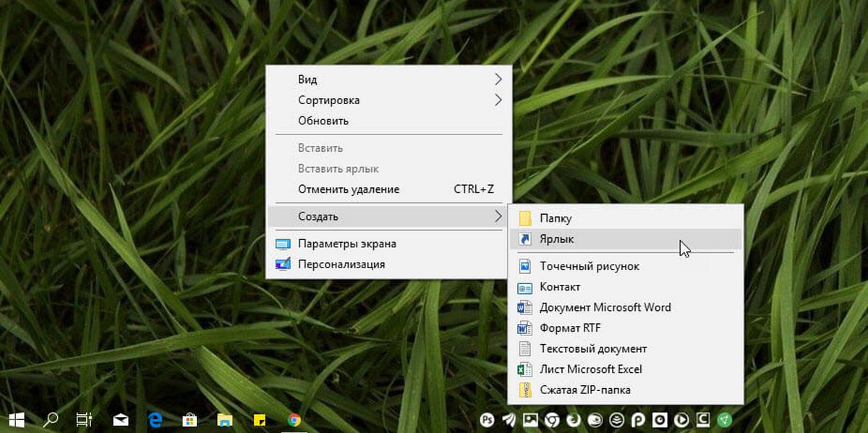The height and width of the screenshot is (433, 868).
Task: Click the stacked layers circle icon
Action: 616,419
